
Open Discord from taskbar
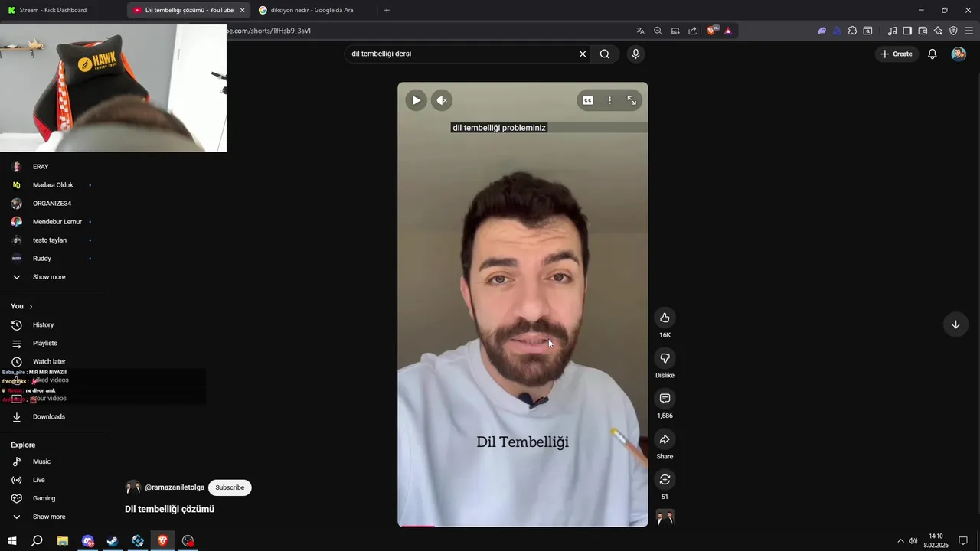pos(88,541)
